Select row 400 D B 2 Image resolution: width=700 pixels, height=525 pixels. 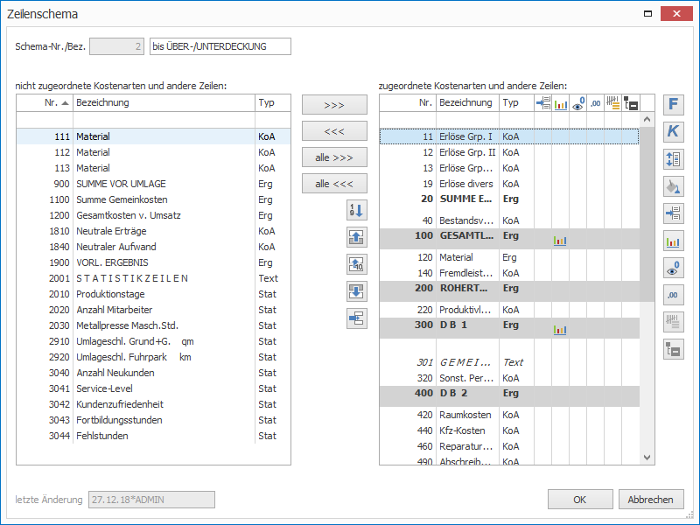(x=509, y=396)
